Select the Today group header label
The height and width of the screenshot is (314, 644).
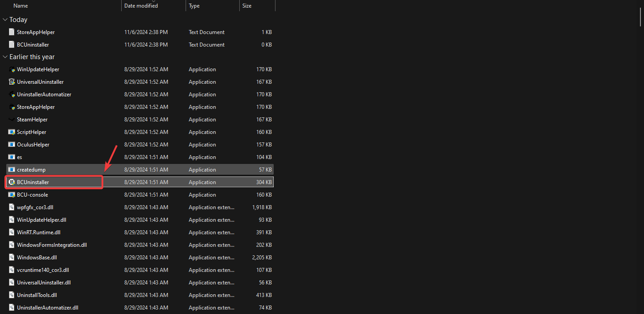(18, 20)
